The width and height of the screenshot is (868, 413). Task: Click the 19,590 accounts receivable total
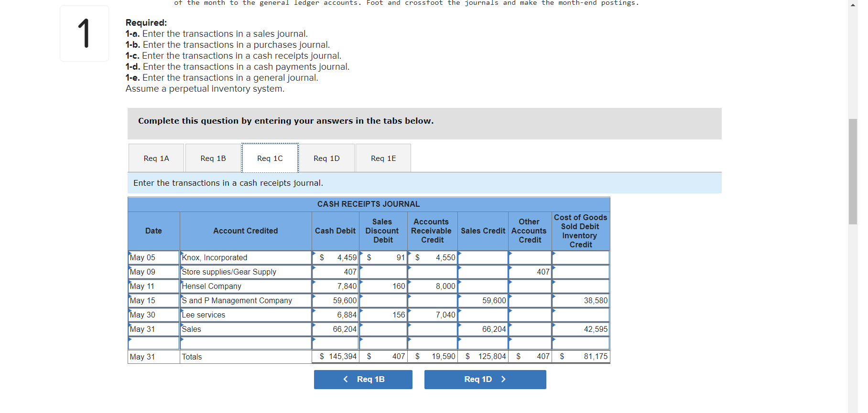tap(433, 357)
